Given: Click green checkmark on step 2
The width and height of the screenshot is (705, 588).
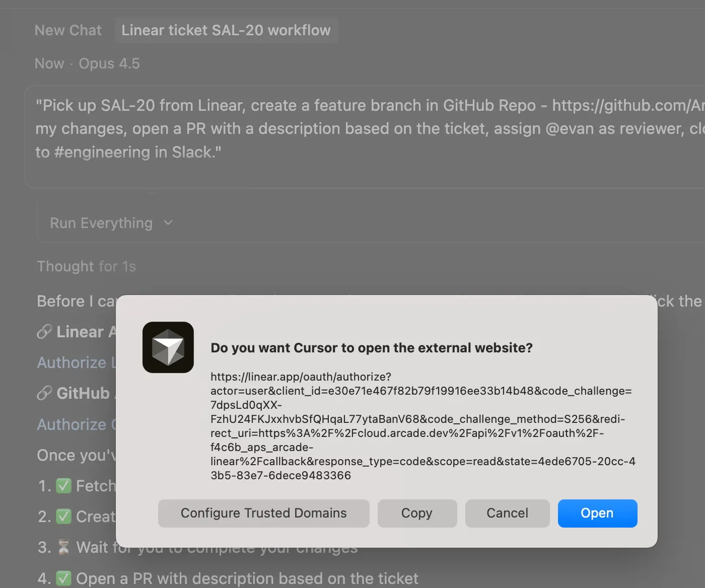Looking at the screenshot, I should (x=63, y=517).
